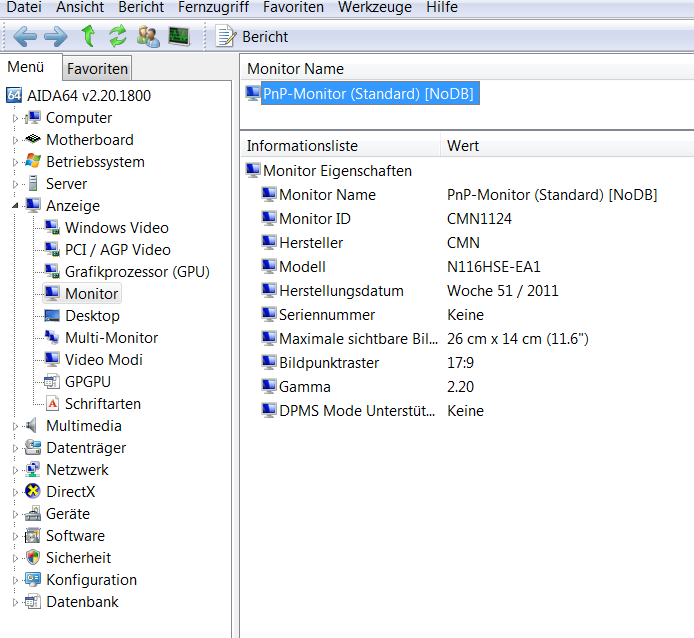Screen dimensions: 694x638
Task: Expand the Multimedia tree node
Action: 15,426
